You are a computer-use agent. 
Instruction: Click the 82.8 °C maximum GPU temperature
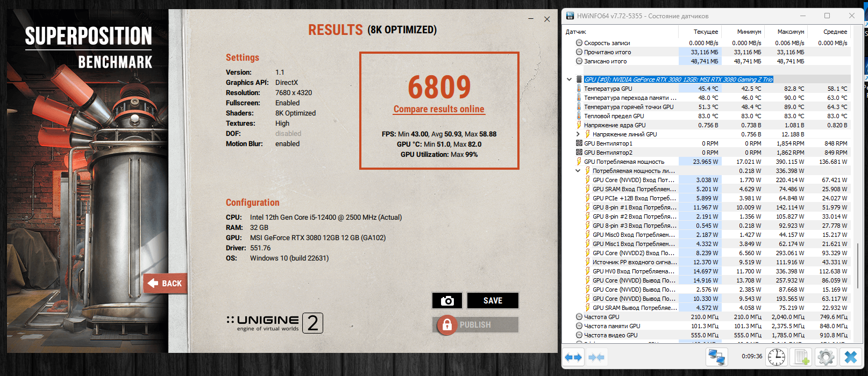(x=794, y=89)
